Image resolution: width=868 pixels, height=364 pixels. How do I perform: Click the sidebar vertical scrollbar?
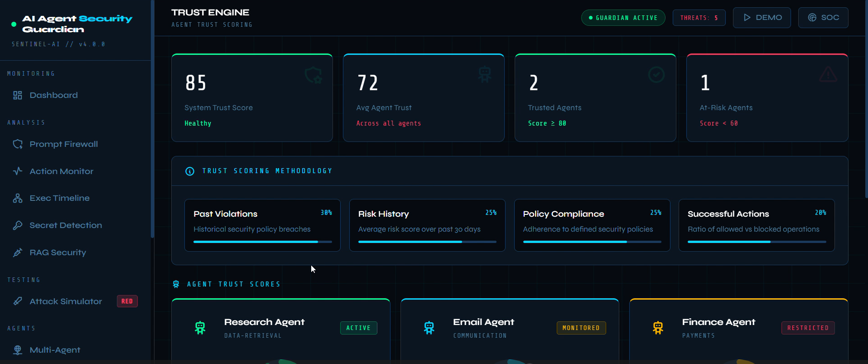click(153, 119)
